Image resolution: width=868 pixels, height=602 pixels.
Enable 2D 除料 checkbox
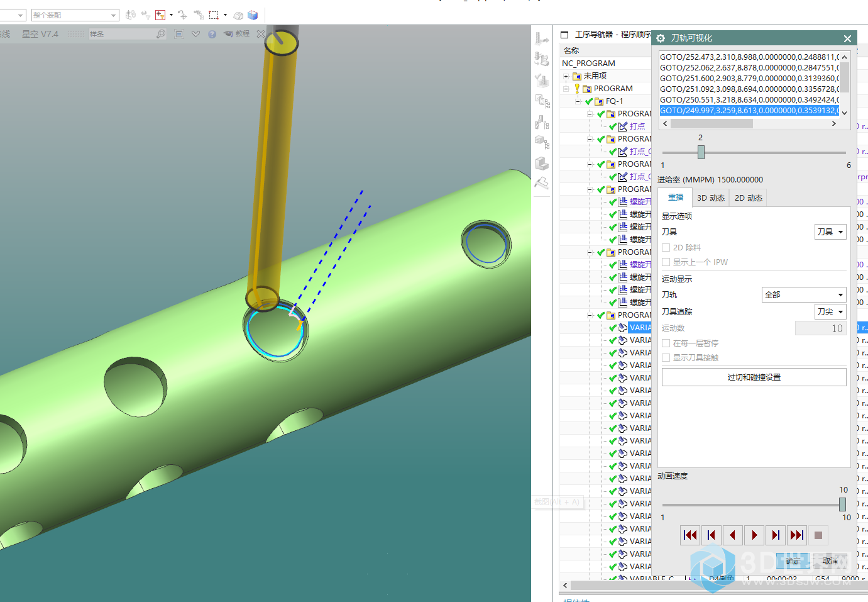pos(666,248)
